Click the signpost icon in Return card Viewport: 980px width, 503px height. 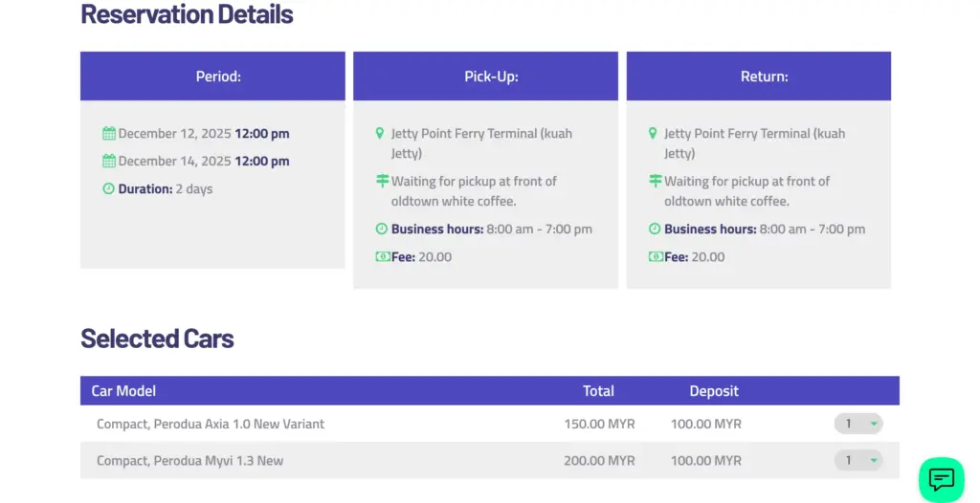pos(656,181)
